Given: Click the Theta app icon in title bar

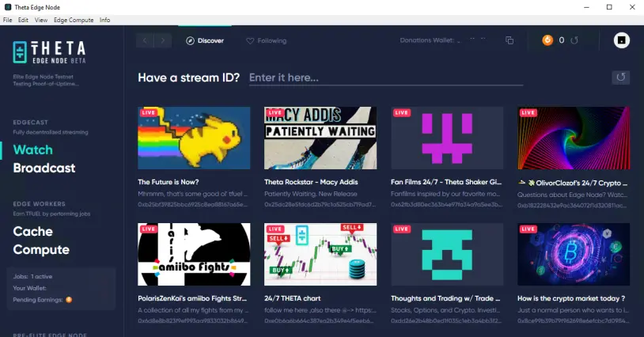Looking at the screenshot, I should click(7, 7).
